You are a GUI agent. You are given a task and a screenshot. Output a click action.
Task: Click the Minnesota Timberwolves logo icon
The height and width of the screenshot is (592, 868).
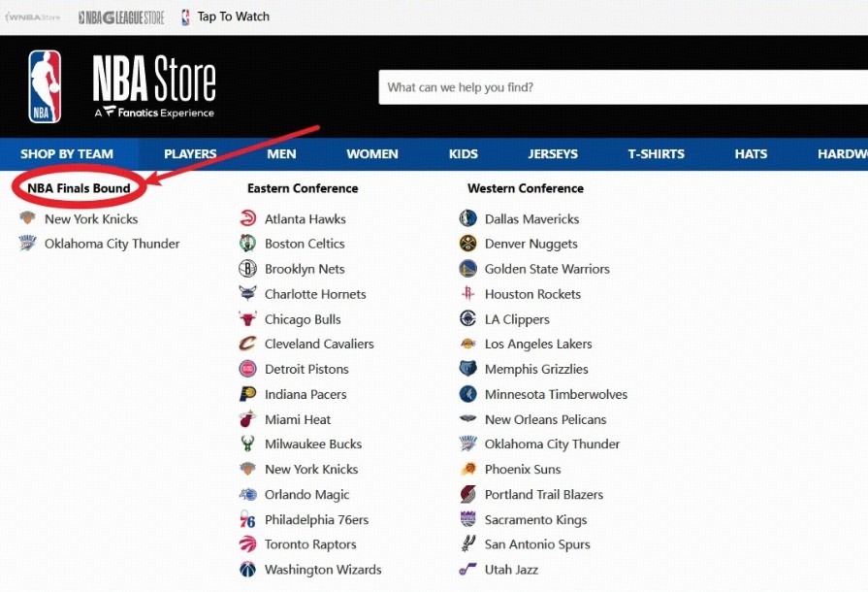(x=467, y=394)
